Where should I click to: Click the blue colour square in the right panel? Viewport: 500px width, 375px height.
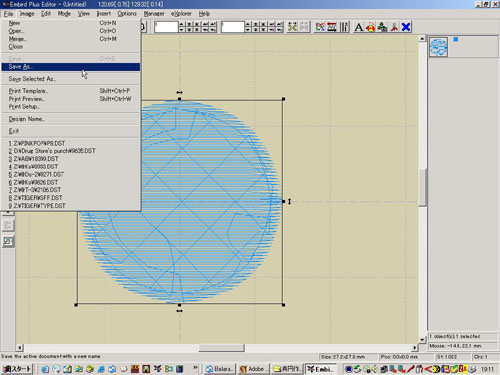tap(456, 39)
